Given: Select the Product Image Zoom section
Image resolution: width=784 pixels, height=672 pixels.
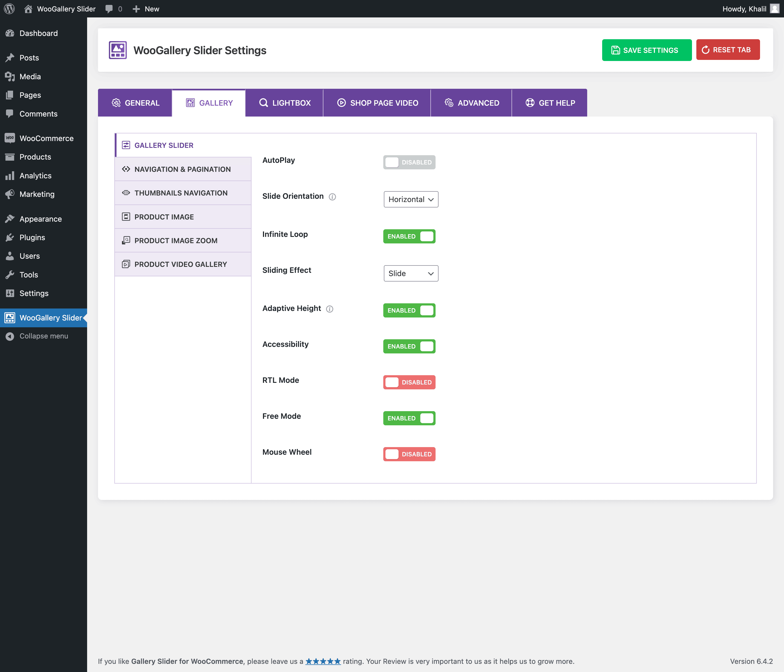Looking at the screenshot, I should tap(176, 241).
